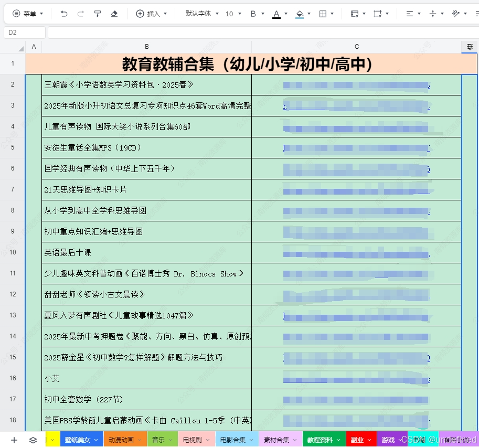Click the hidden-column strikethrough icon at header right

[470, 47]
